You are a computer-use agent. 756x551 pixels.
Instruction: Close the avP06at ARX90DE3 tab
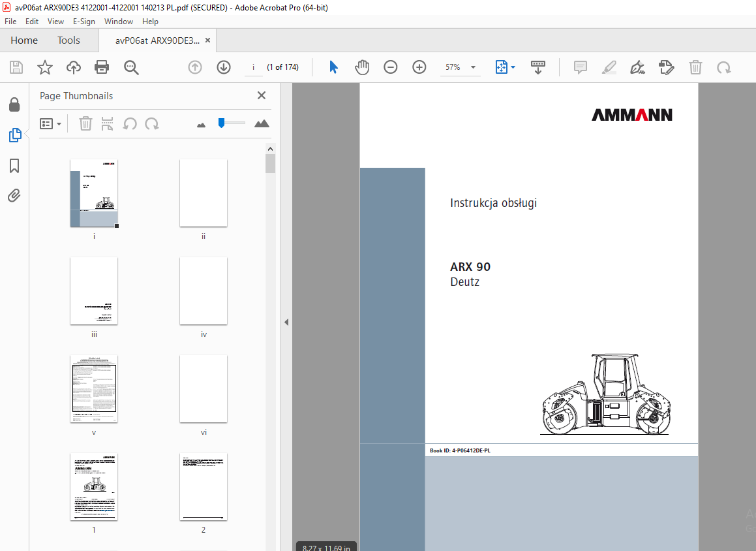(x=208, y=40)
